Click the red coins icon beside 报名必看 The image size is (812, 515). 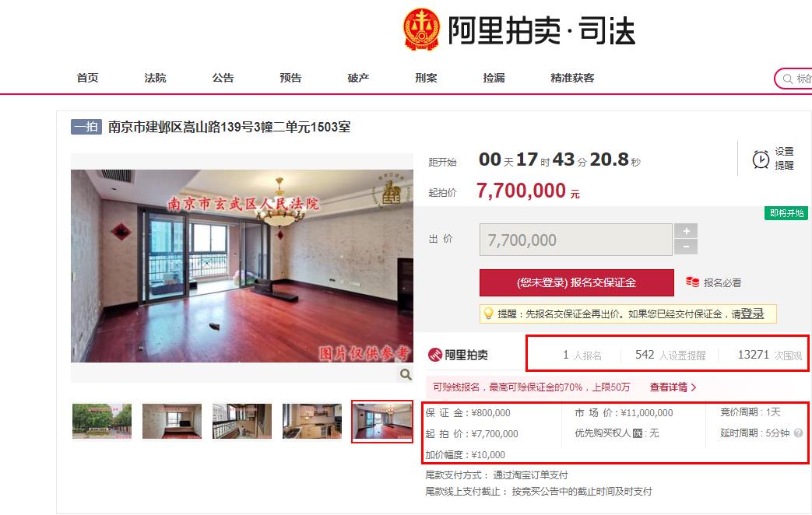coord(692,282)
